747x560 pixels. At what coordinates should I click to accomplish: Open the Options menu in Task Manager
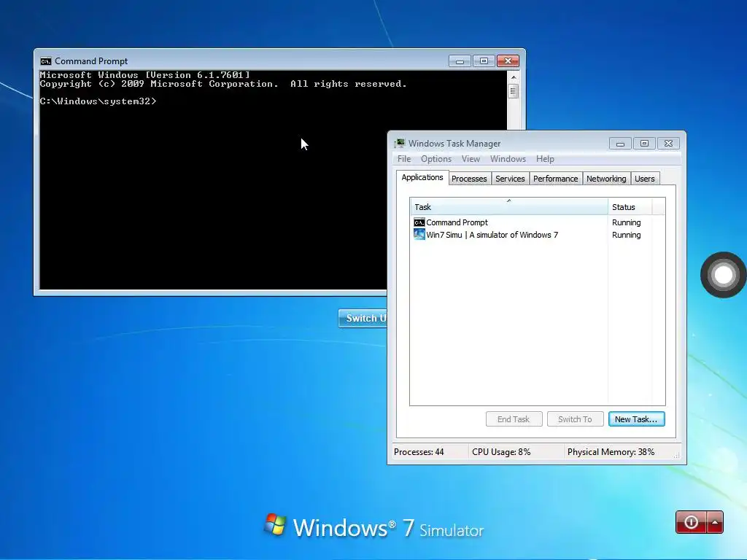coord(436,159)
